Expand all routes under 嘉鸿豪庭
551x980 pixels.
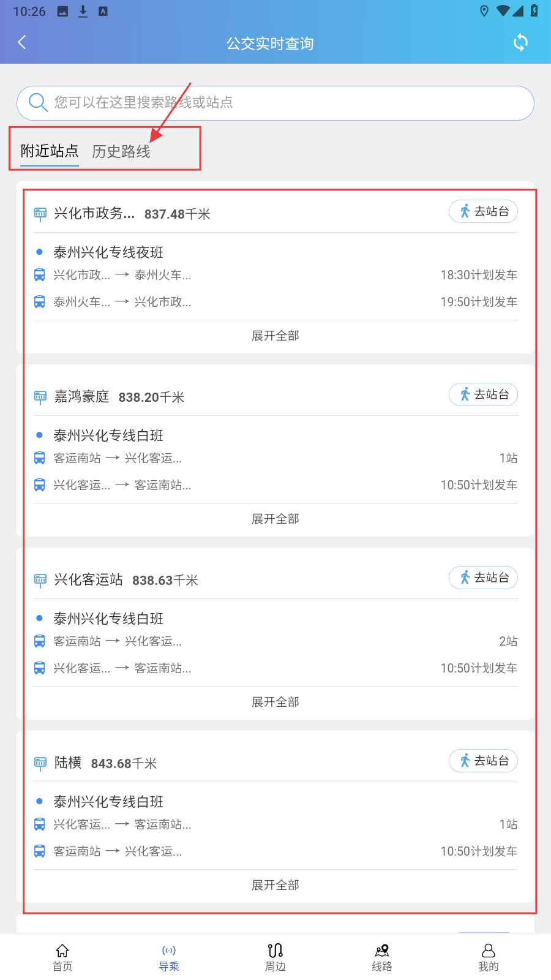pos(275,519)
